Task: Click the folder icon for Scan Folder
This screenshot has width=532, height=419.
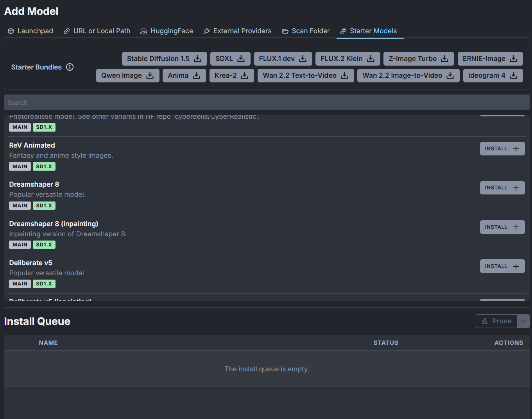Action: point(285,31)
